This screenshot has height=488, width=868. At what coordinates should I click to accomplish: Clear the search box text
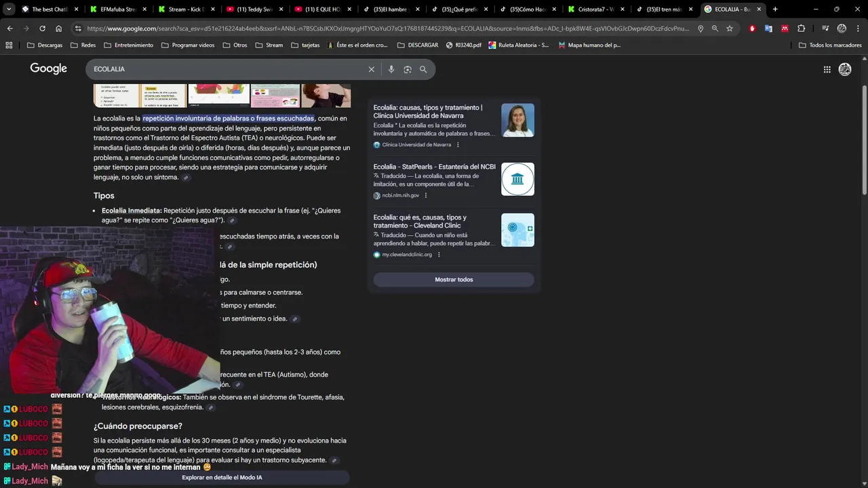pyautogui.click(x=372, y=69)
